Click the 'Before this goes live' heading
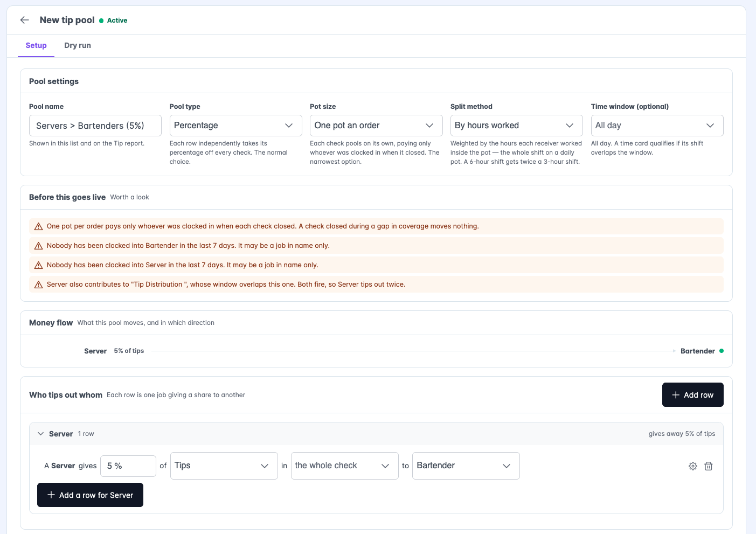The width and height of the screenshot is (756, 534). [67, 197]
